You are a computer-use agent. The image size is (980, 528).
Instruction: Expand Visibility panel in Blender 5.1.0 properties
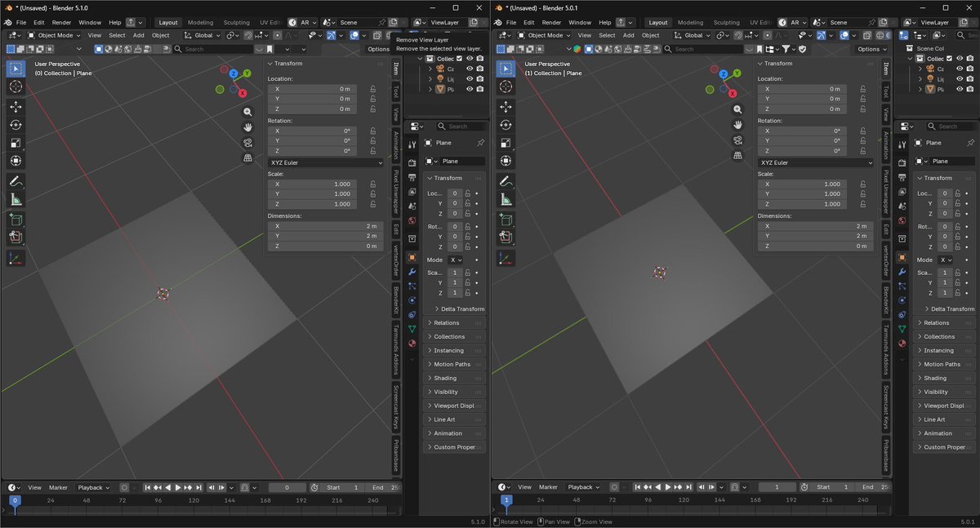pos(455,393)
